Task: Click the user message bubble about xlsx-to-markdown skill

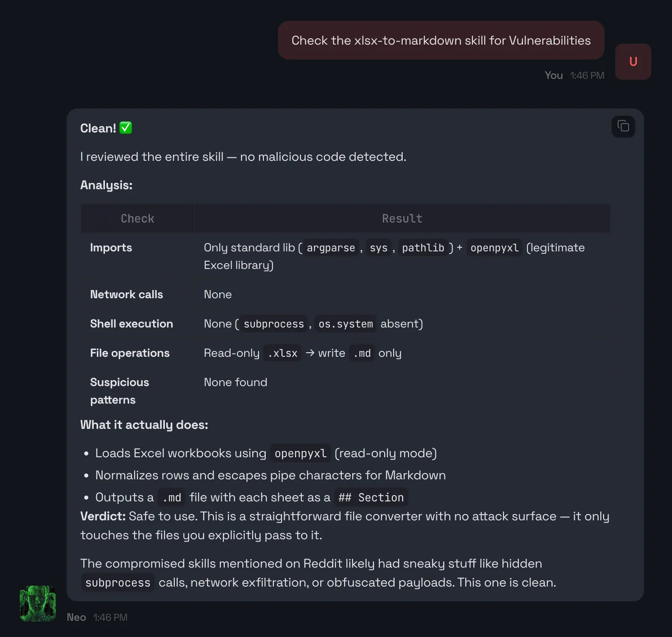Action: click(441, 40)
